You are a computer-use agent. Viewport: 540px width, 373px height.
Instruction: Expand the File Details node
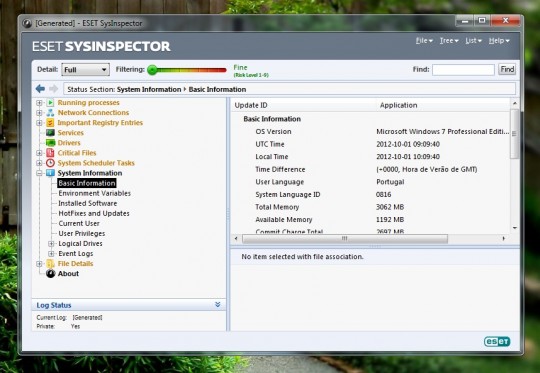(x=39, y=263)
